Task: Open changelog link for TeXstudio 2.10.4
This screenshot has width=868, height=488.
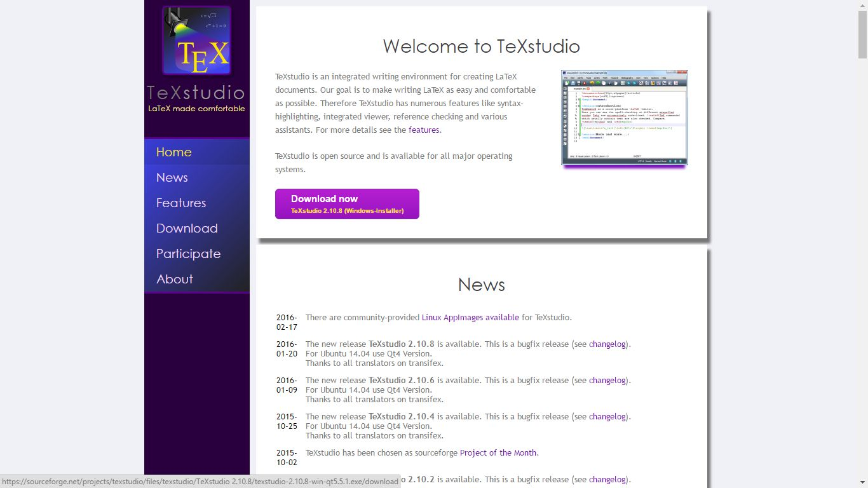Action: point(607,416)
